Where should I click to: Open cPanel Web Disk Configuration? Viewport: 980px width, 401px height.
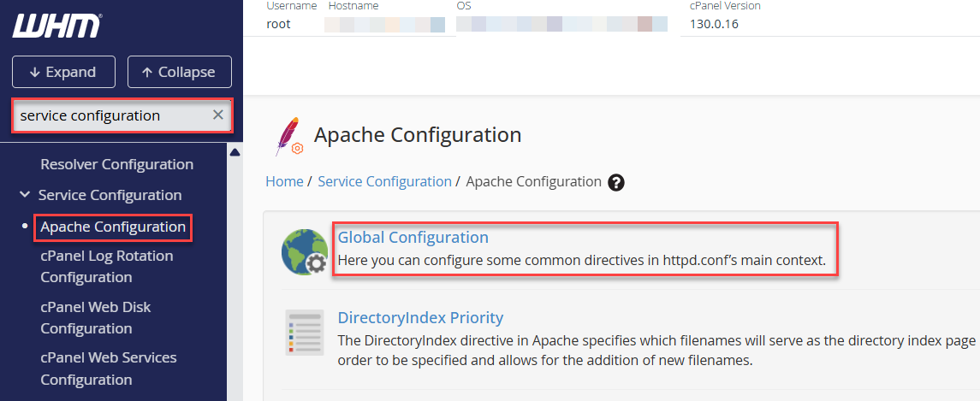click(96, 317)
